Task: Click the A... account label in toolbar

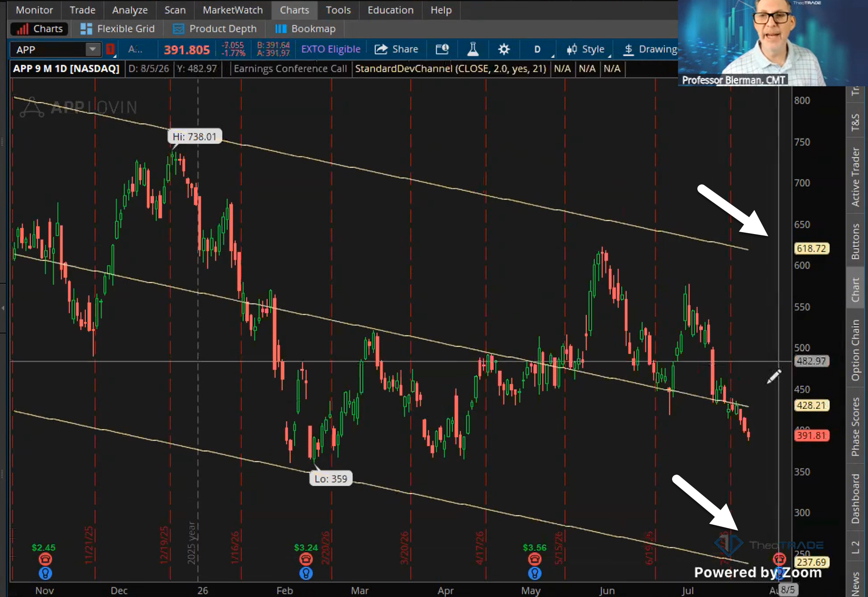Action: point(135,49)
